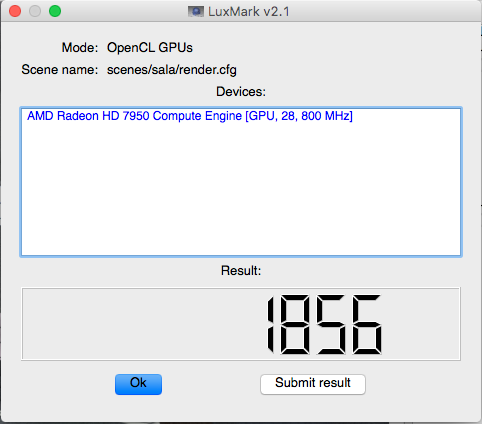Image resolution: width=482 pixels, height=424 pixels.
Task: Click the Mode: label
Action: click(80, 48)
